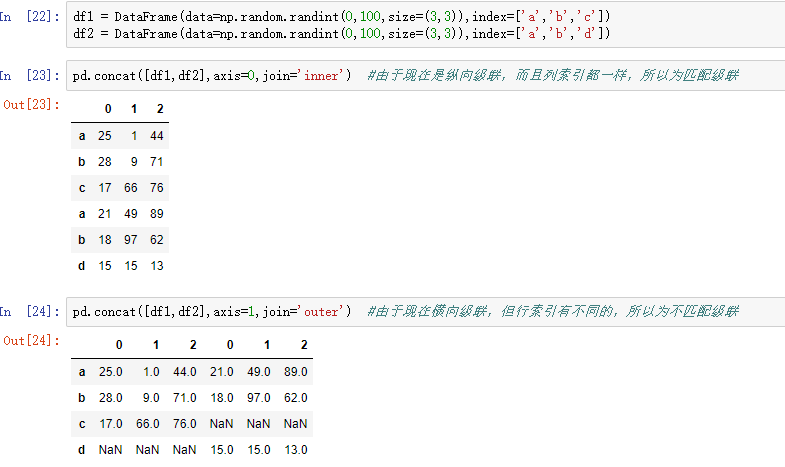Click value 18.0 in Out[24] table
This screenshot has width=785, height=467.
tap(222, 398)
